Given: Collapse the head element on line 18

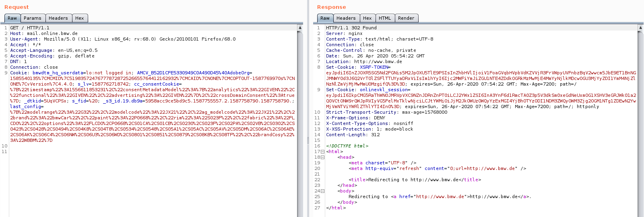Looking at the screenshot, I should 322,157.
